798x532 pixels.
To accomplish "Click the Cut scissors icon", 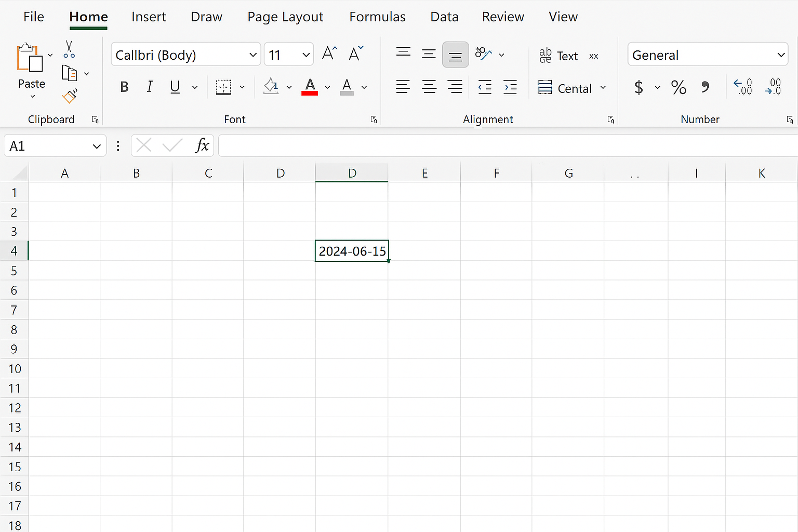I will pyautogui.click(x=69, y=49).
